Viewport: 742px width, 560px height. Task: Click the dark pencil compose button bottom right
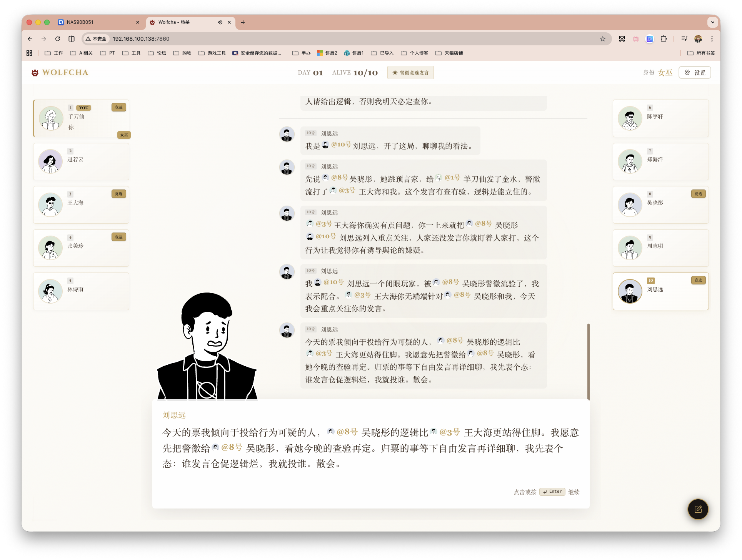698,509
